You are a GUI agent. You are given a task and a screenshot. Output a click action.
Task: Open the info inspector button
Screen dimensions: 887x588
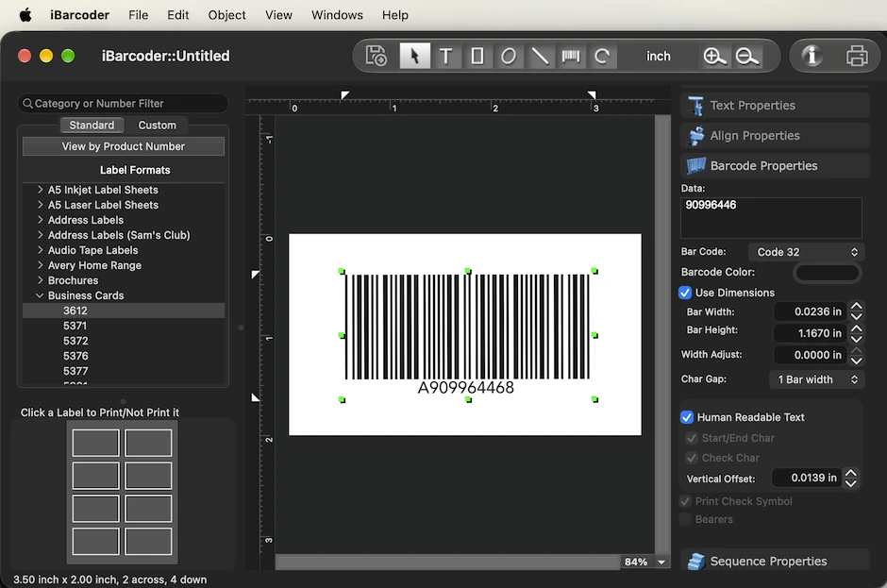point(812,56)
